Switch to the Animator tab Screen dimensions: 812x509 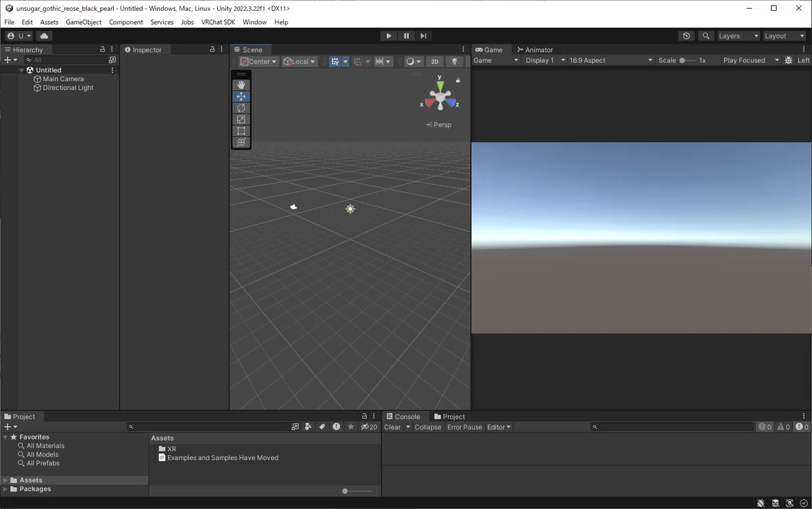(535, 49)
